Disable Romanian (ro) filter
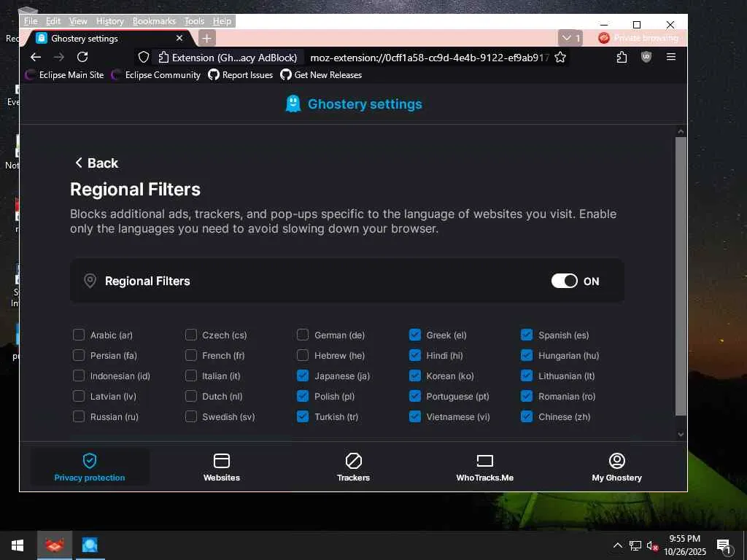Viewport: 747px width, 560px height. [527, 396]
